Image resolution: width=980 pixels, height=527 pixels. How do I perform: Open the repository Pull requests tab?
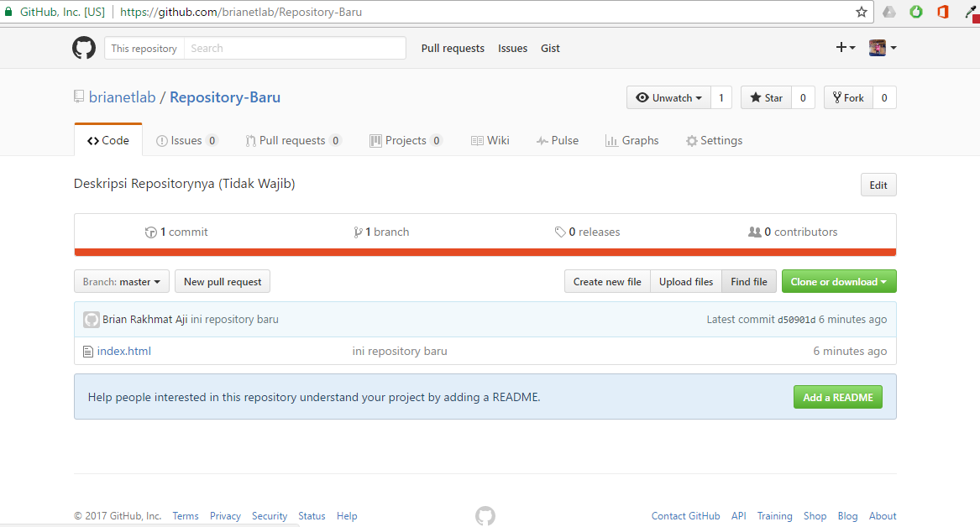293,140
